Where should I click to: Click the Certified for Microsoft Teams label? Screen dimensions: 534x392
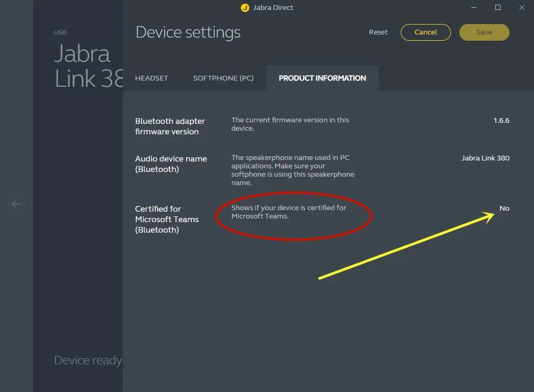click(x=167, y=219)
